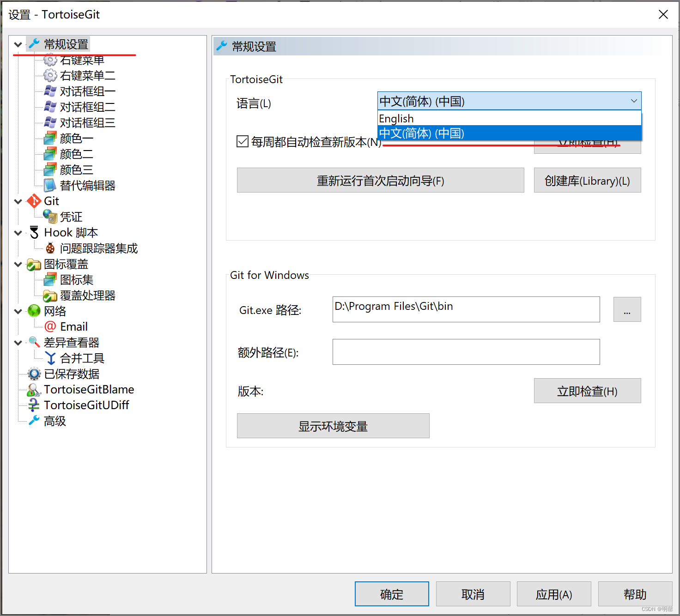Click 应用(A) to apply settings
680x616 pixels.
coord(554,594)
